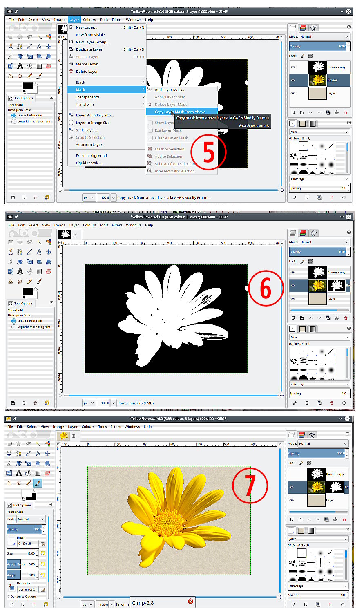Toggle 'flower' layer eye in the yellow-flower window

pos(292,487)
